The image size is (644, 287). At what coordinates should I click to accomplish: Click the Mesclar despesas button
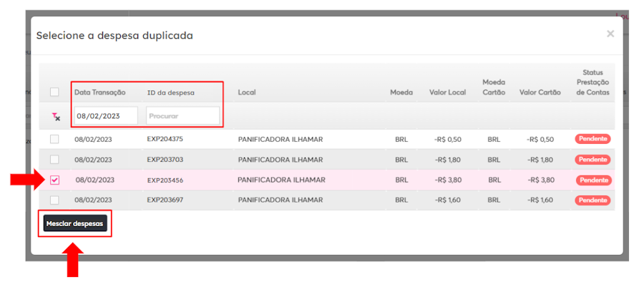pyautogui.click(x=75, y=224)
